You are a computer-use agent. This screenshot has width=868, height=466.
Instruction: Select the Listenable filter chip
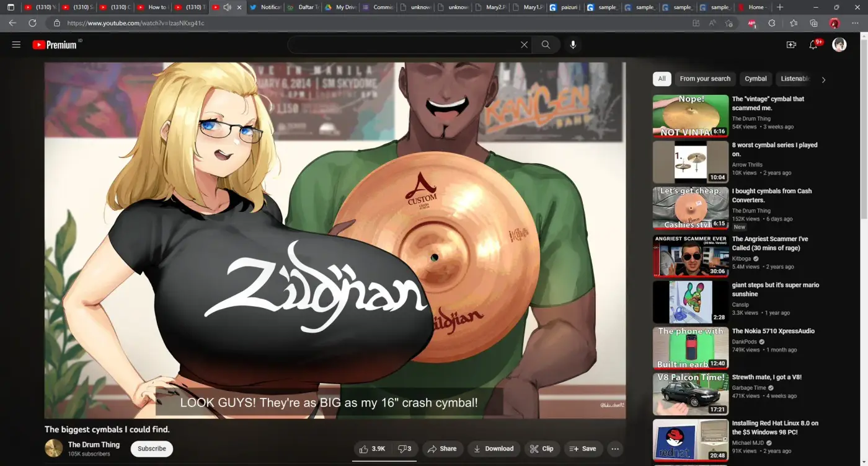tap(795, 79)
